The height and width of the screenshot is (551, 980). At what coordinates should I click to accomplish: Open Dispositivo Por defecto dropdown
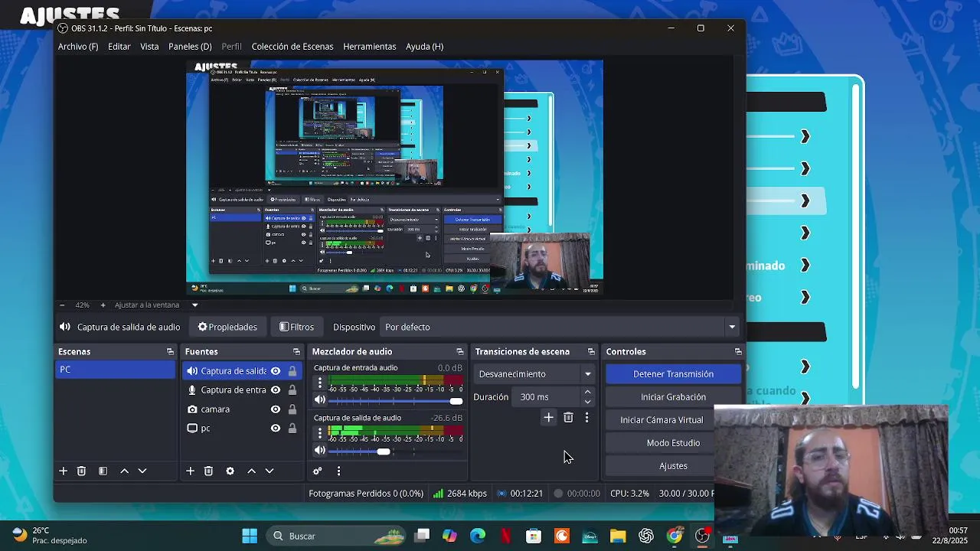pyautogui.click(x=560, y=327)
